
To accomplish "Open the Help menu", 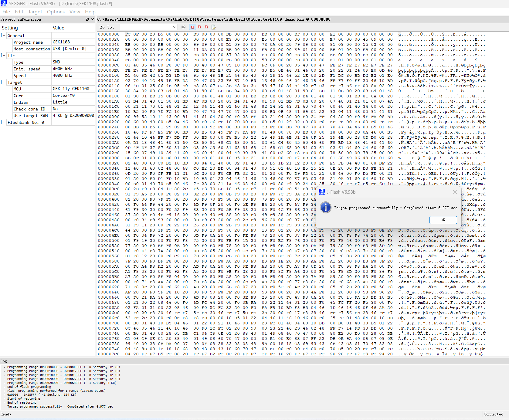I will pos(90,12).
